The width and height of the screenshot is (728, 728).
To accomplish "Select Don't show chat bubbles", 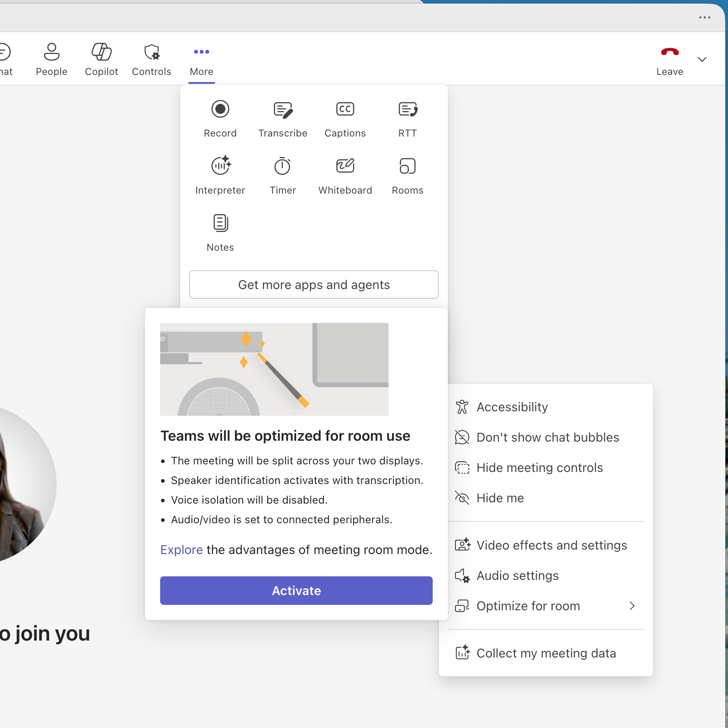I will click(x=546, y=437).
